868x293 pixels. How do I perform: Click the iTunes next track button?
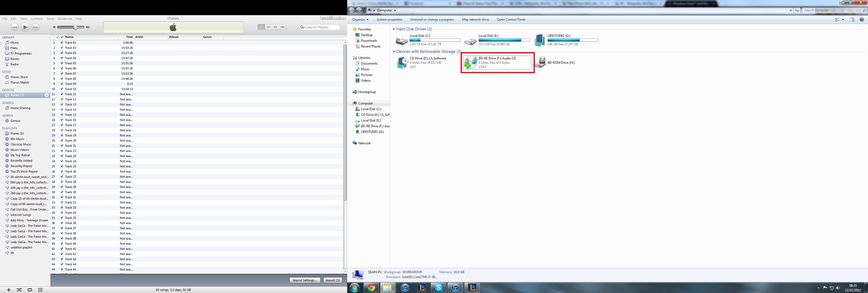tap(35, 27)
